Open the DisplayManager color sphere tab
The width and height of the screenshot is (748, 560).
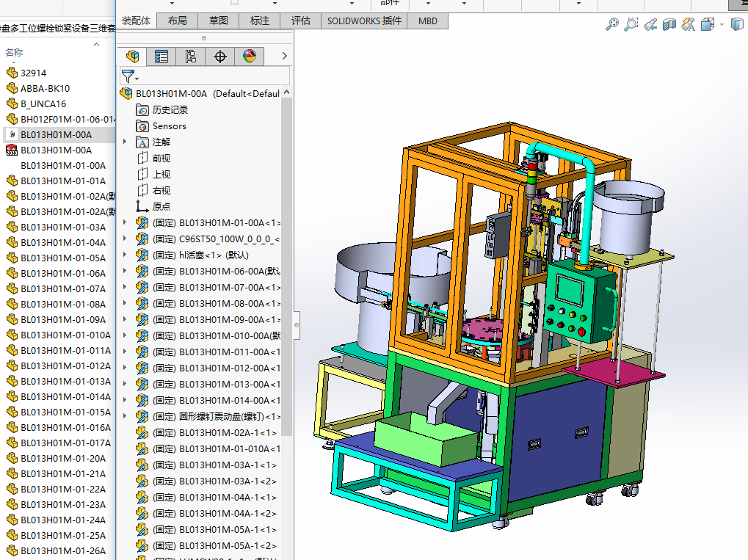pyautogui.click(x=249, y=57)
